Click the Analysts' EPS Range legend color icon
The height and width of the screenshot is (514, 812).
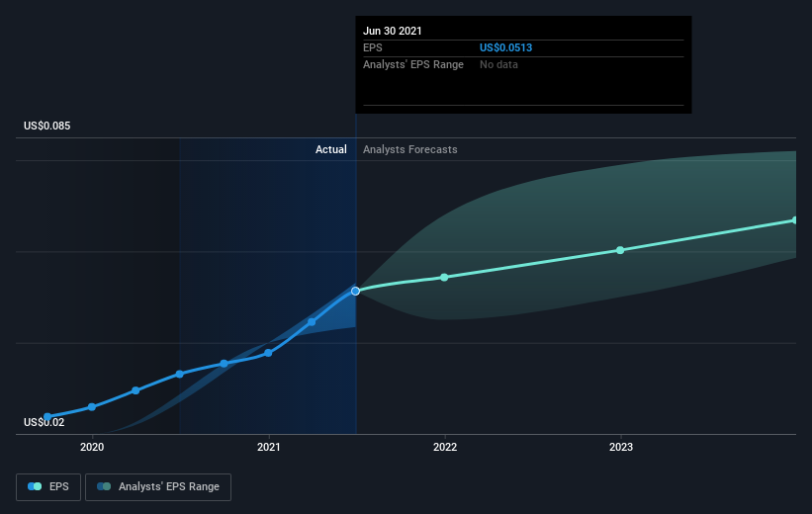[x=104, y=486]
